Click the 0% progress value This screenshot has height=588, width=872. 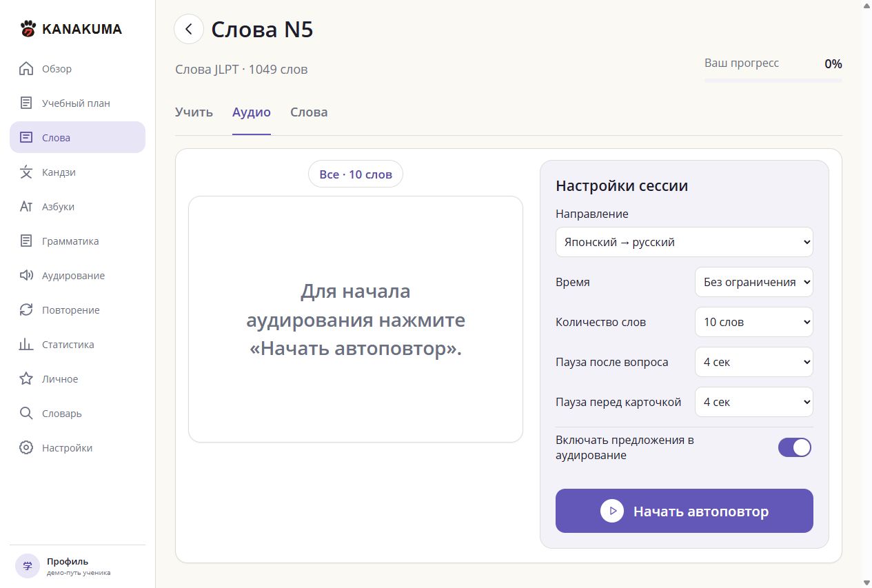tap(833, 64)
